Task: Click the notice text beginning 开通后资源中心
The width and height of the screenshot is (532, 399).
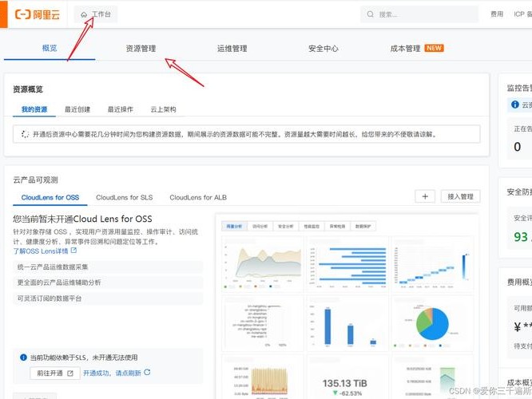Action: pos(235,134)
